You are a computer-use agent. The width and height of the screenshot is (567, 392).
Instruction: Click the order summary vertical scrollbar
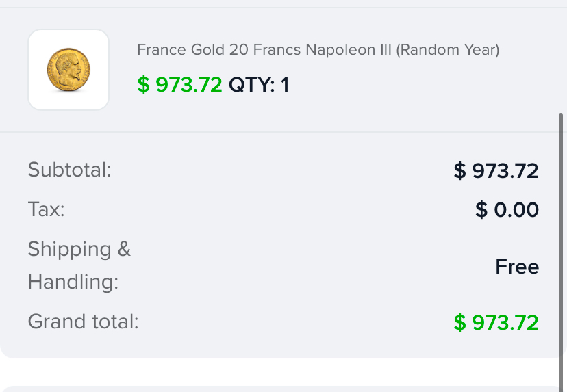561,253
